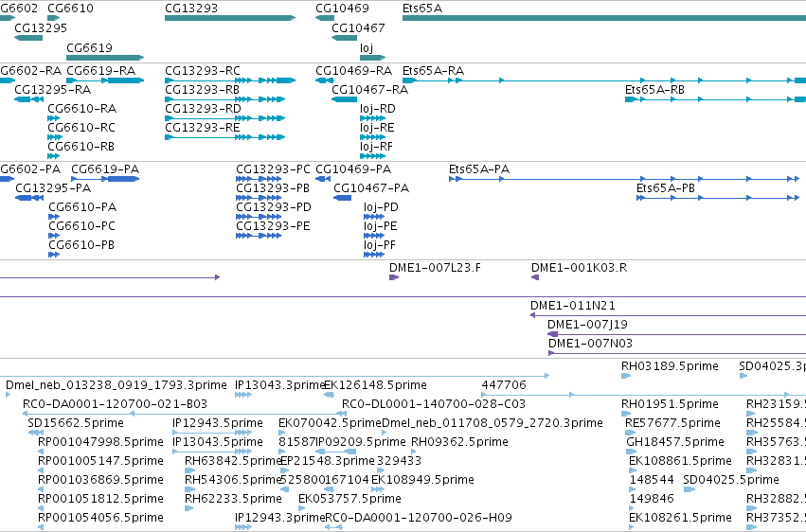Viewport: 806px width, 532px height.
Task: Select the loj-RF transcript label
Action: (376, 147)
